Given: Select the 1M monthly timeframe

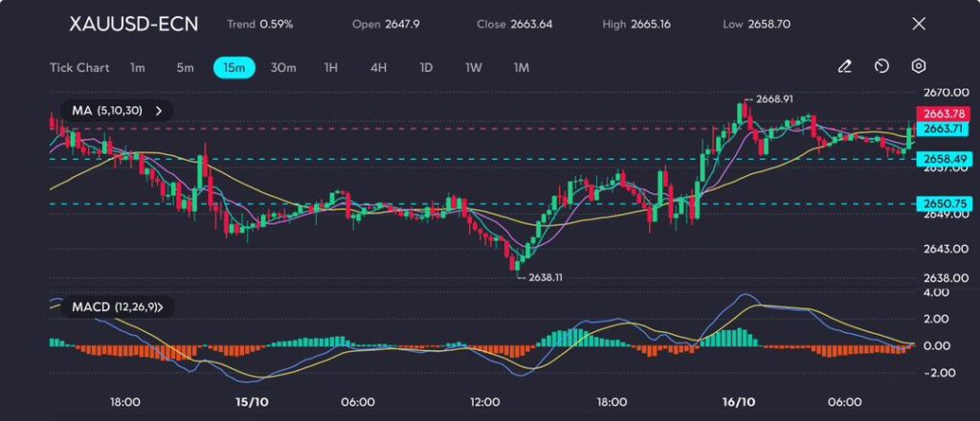Looking at the screenshot, I should (x=522, y=68).
